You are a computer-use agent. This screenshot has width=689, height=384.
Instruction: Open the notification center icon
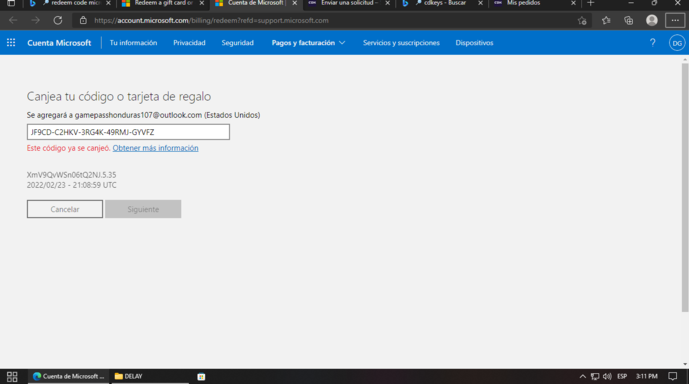coord(673,377)
